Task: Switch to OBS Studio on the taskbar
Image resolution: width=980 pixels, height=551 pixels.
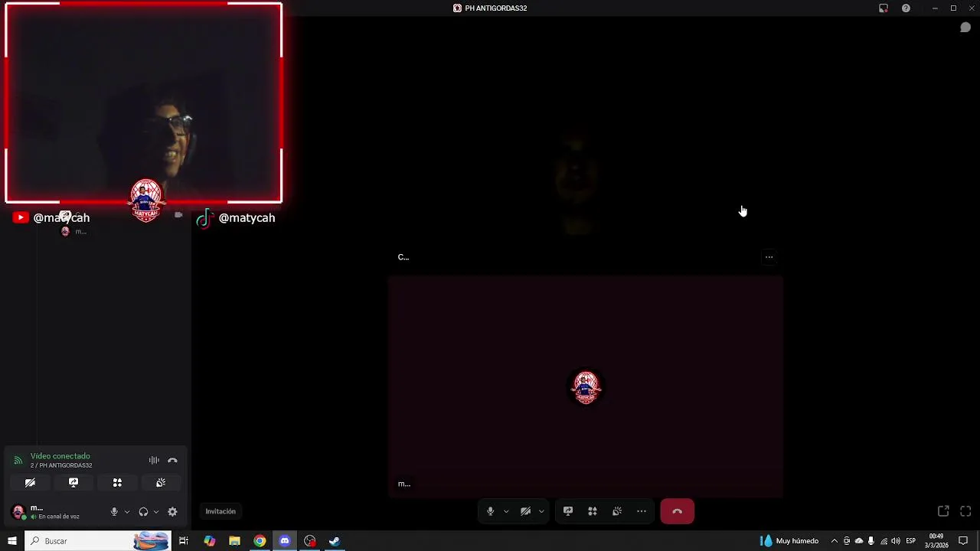Action: click(310, 541)
